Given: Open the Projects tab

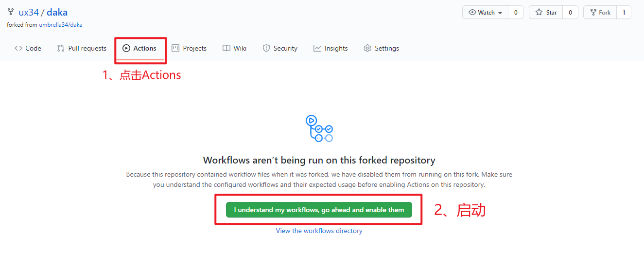Looking at the screenshot, I should click(x=189, y=48).
